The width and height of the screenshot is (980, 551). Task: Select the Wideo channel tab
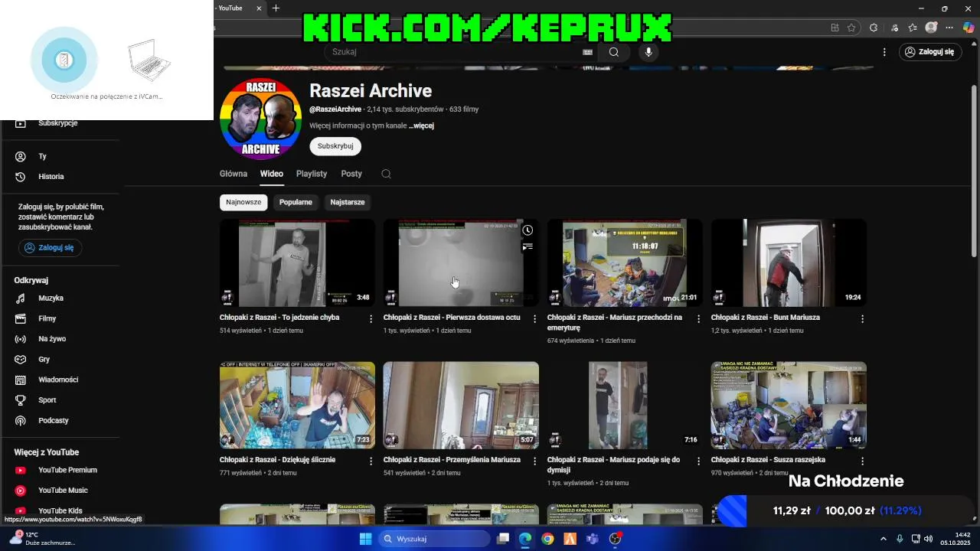[272, 174]
